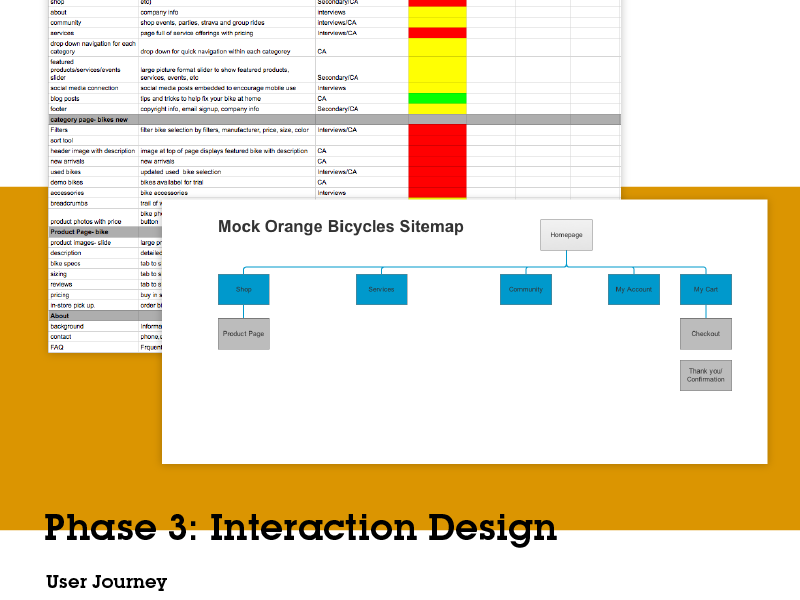The height and width of the screenshot is (600, 800).
Task: Select the 'sort tool' cell
Action: [93, 140]
